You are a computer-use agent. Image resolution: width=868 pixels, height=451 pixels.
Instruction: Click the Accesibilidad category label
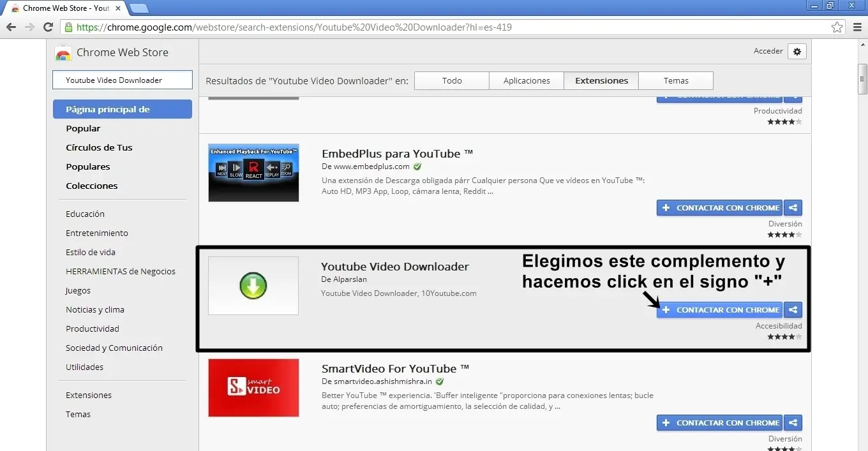coord(779,326)
